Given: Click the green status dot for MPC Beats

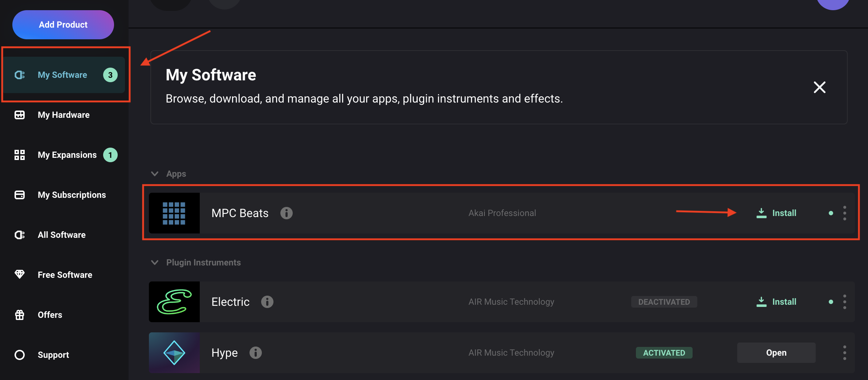Looking at the screenshot, I should point(831,213).
